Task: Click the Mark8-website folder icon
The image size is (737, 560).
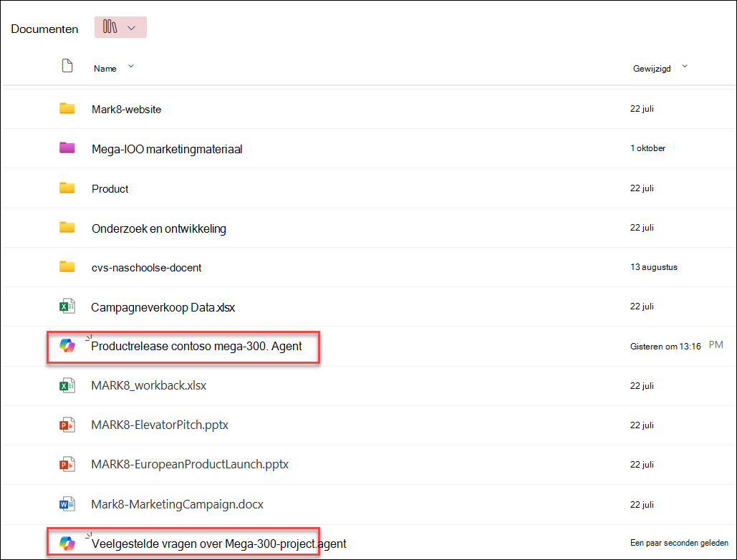Action: pos(67,109)
